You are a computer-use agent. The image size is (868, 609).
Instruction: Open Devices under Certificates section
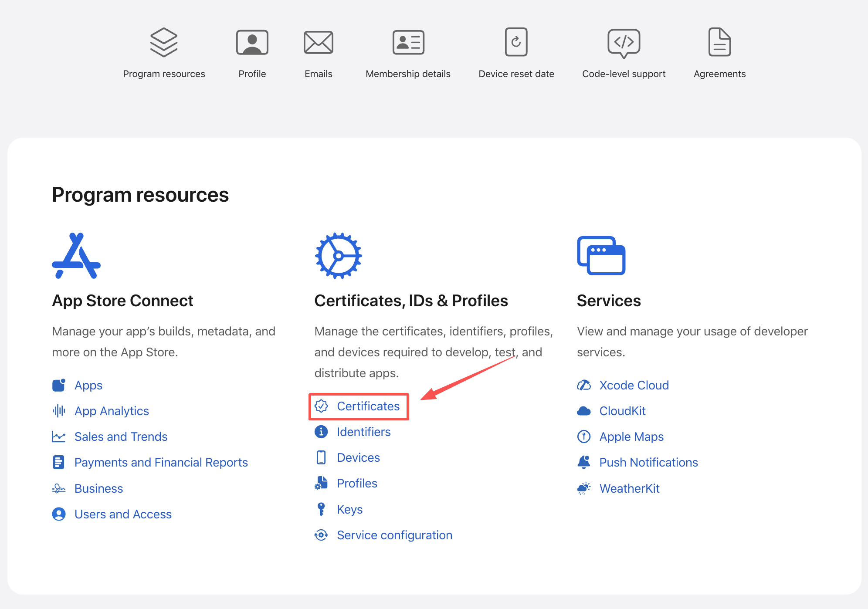358,457
